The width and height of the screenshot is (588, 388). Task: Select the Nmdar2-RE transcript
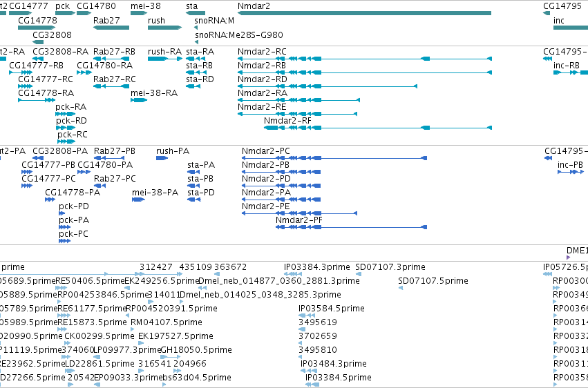tap(262, 107)
